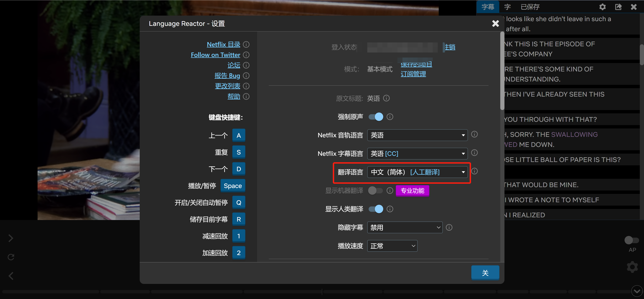The width and height of the screenshot is (644, 299).
Task: Close the Language Reactor settings dialog with X
Action: pos(495,23)
